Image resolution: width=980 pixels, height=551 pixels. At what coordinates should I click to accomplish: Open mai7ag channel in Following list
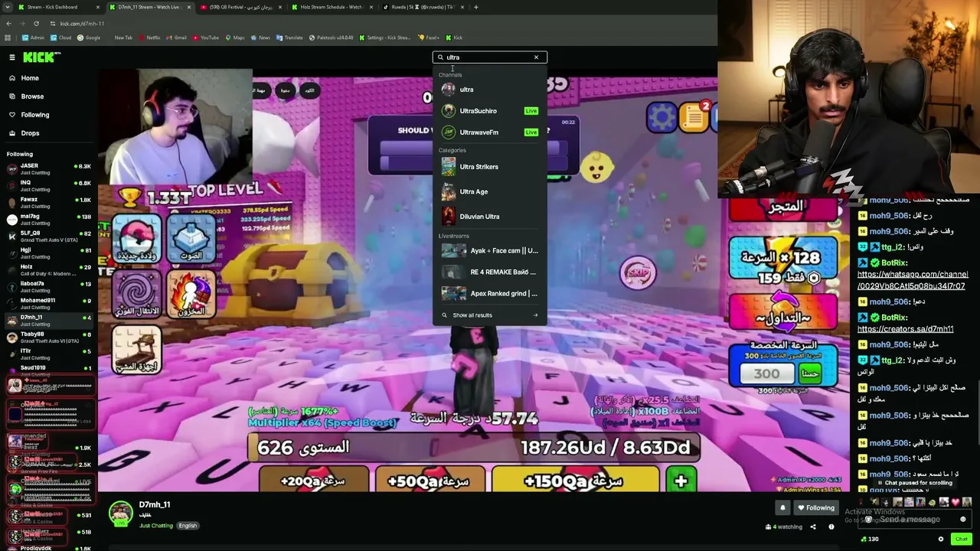47,219
